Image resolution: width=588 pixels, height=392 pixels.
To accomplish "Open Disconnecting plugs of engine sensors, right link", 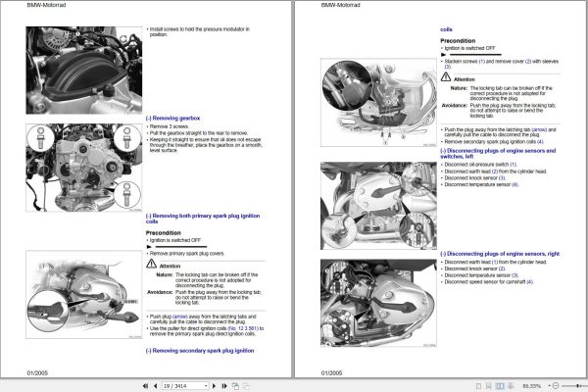I will 500,254.
